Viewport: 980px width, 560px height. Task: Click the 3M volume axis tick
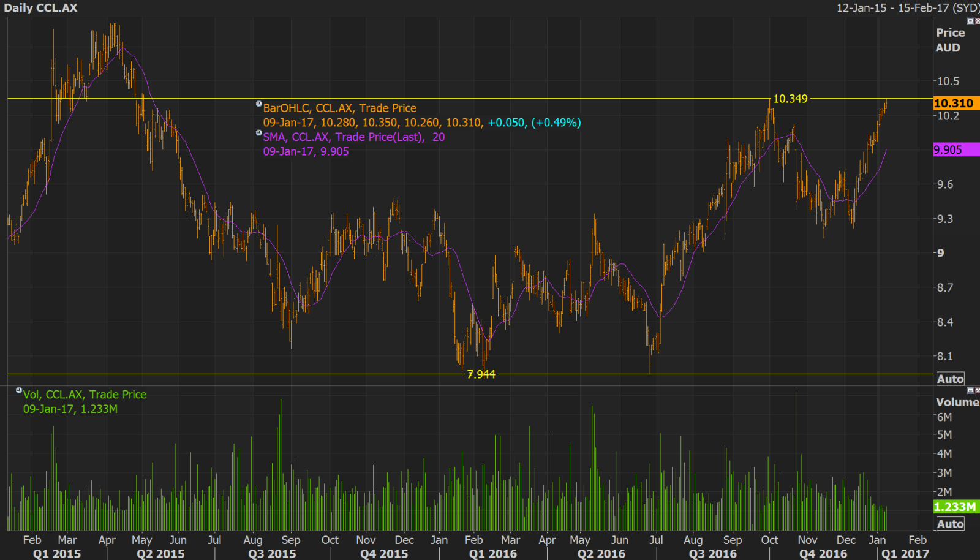[x=944, y=473]
